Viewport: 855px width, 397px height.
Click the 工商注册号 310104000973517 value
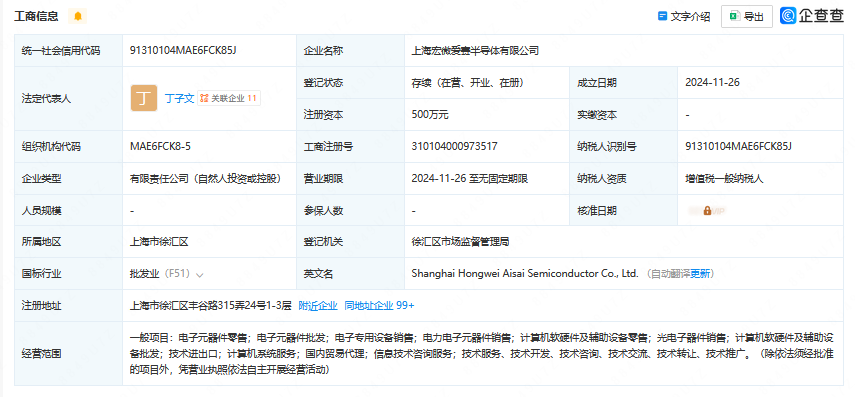point(454,146)
